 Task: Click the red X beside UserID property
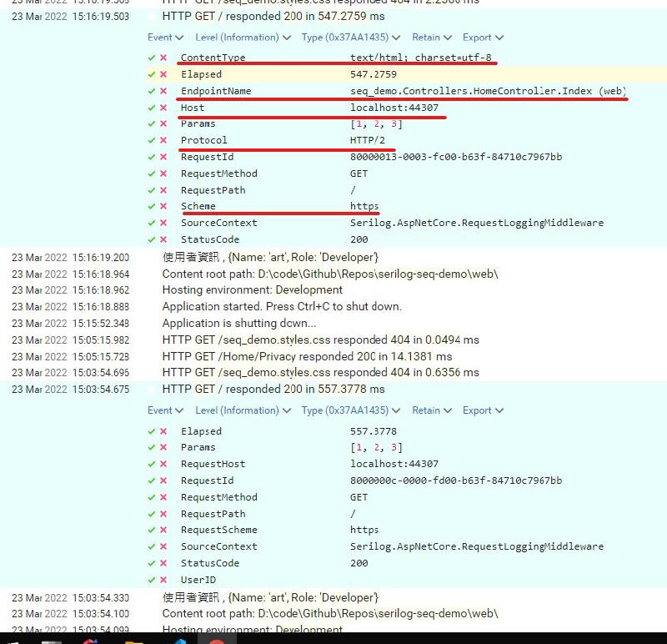point(163,580)
